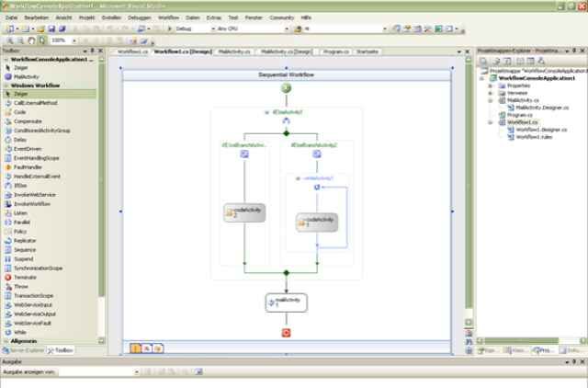Select the Delay activity in the Toolbox
The height and width of the screenshot is (388, 588).
20,140
